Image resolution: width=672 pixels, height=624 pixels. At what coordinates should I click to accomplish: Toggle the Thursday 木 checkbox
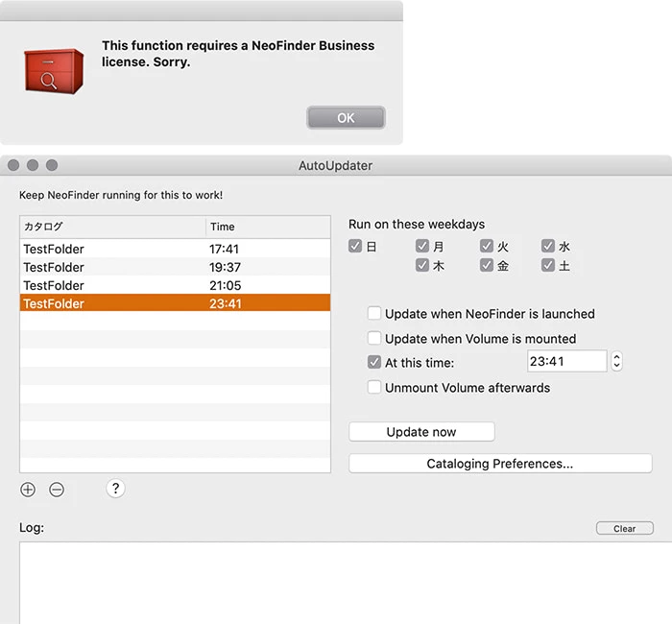(422, 265)
